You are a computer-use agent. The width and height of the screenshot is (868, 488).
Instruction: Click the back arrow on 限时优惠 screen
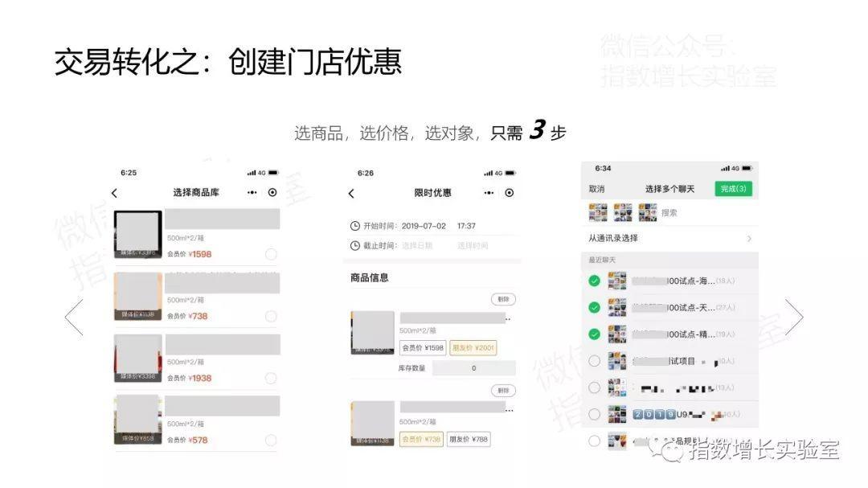pyautogui.click(x=351, y=194)
